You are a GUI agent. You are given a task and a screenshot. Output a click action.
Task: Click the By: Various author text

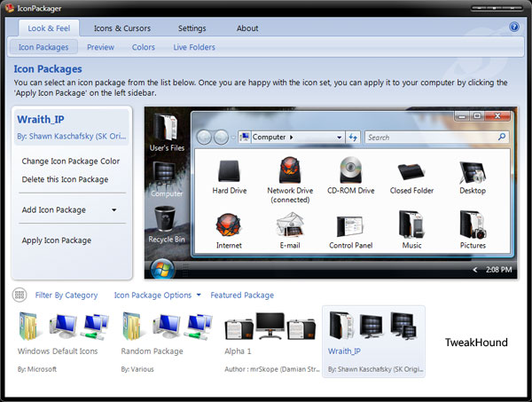[x=137, y=369]
